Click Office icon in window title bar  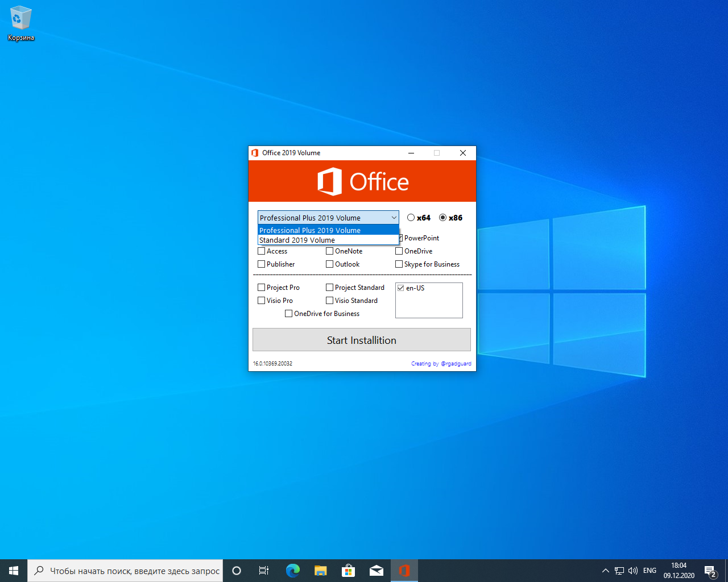pos(255,153)
